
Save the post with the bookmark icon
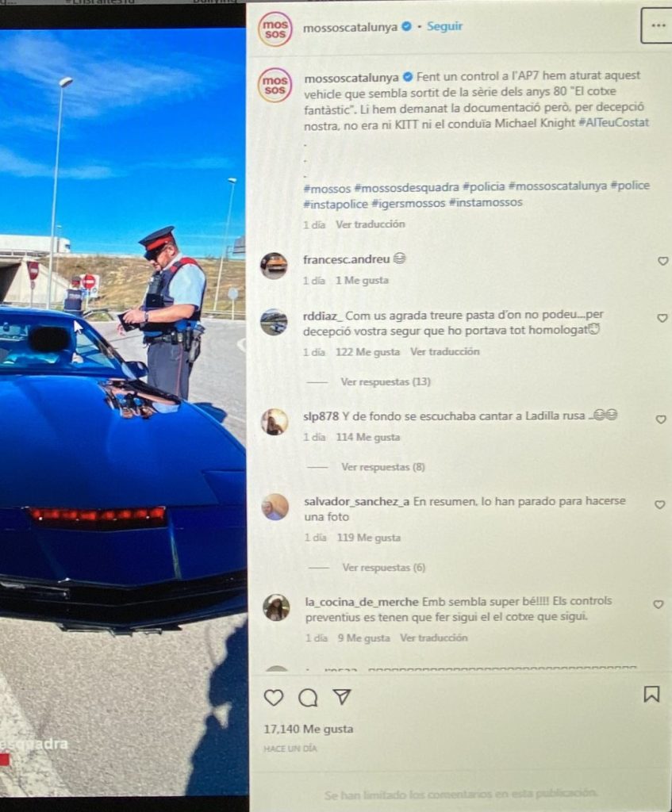coord(651,694)
